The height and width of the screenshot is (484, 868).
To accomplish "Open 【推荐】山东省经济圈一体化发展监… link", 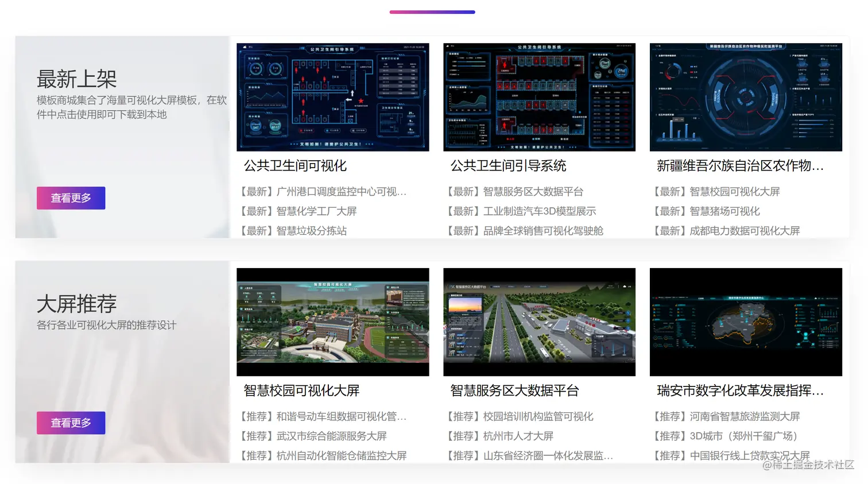I will click(x=529, y=456).
